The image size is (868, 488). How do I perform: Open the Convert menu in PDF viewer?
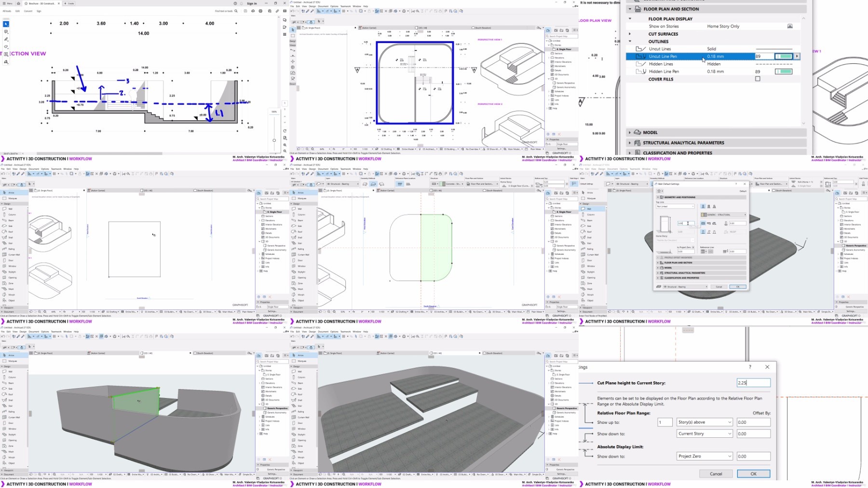coord(28,11)
